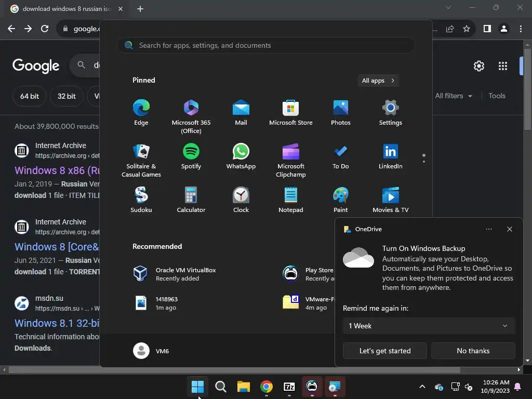Expand All apps list
This screenshot has width=532, height=399.
[378, 81]
